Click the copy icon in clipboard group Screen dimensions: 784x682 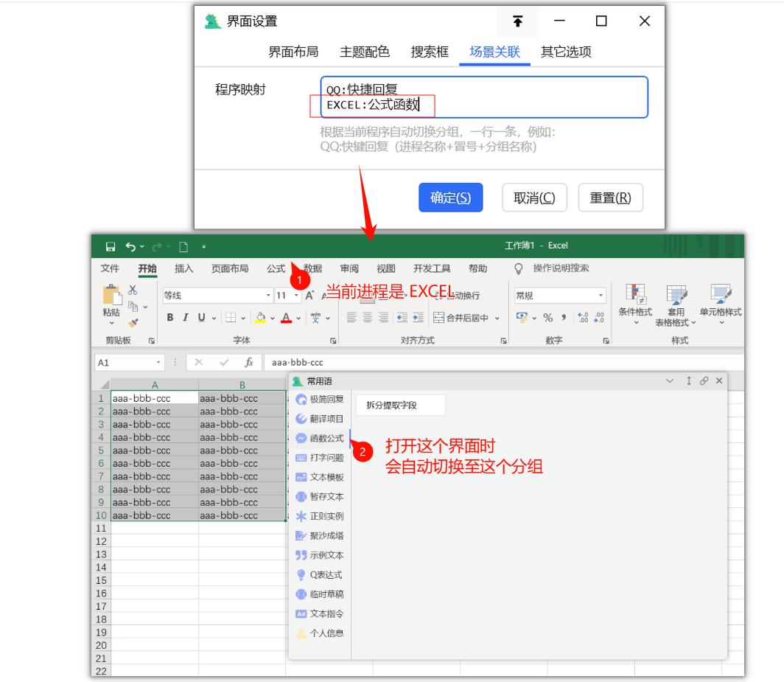133,306
